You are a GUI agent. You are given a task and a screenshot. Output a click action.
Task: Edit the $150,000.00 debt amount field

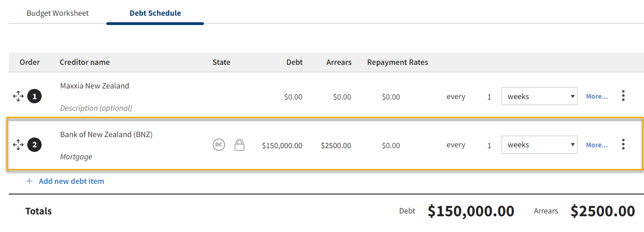tap(282, 145)
